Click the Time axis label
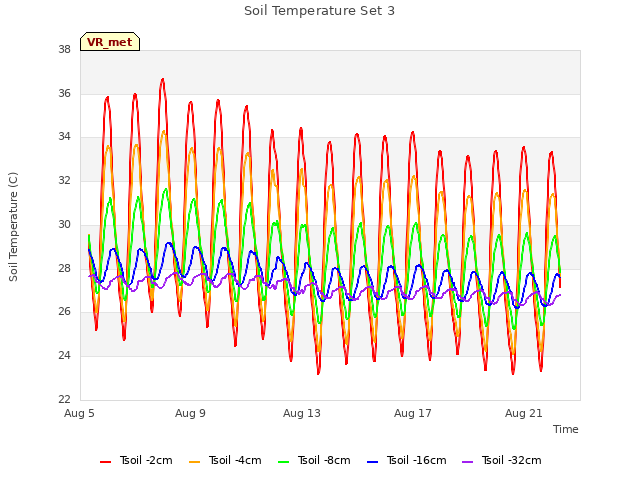The image size is (640, 480). (565, 429)
